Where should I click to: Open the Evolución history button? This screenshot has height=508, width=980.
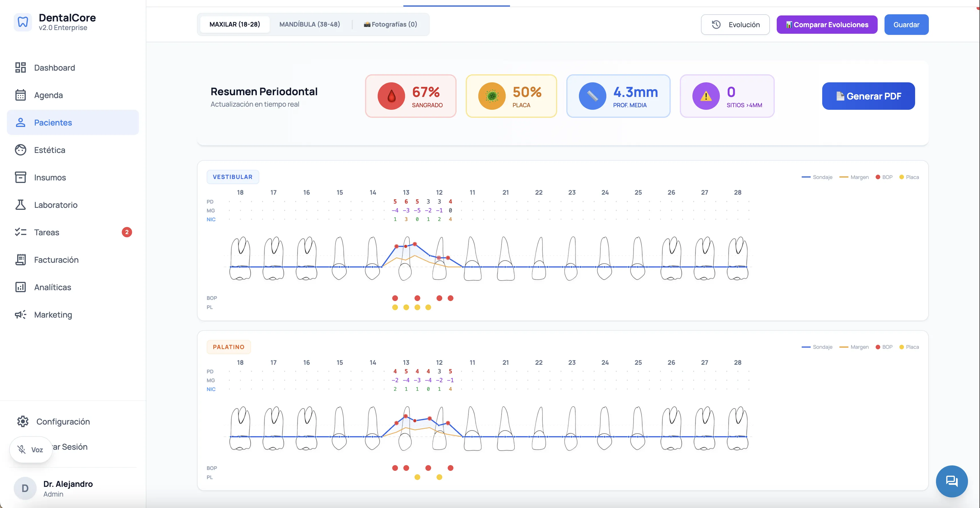[x=735, y=25]
